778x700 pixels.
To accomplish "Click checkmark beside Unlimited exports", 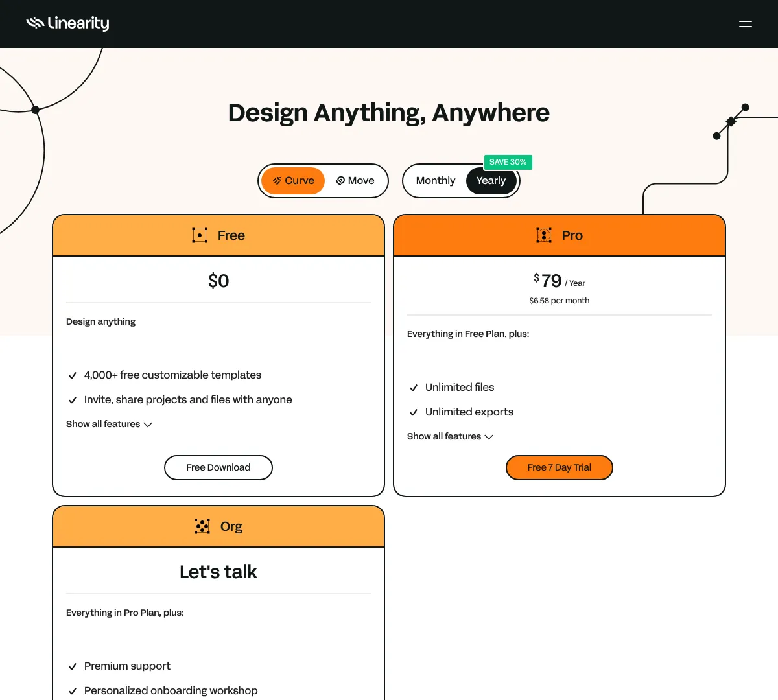I will (414, 412).
